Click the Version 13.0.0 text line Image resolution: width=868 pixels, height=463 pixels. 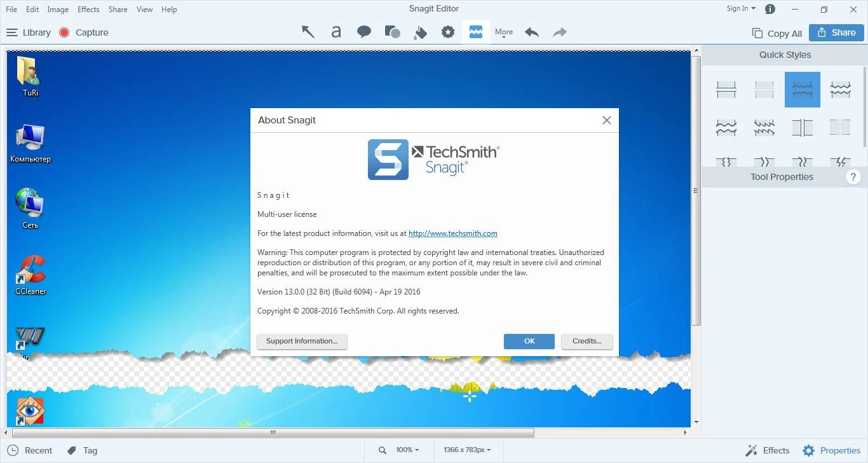(x=339, y=292)
